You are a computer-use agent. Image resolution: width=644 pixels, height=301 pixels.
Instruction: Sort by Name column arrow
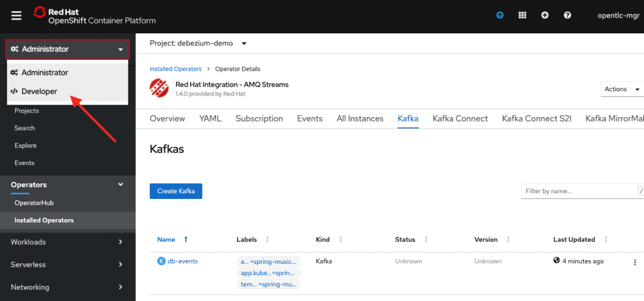coord(186,239)
